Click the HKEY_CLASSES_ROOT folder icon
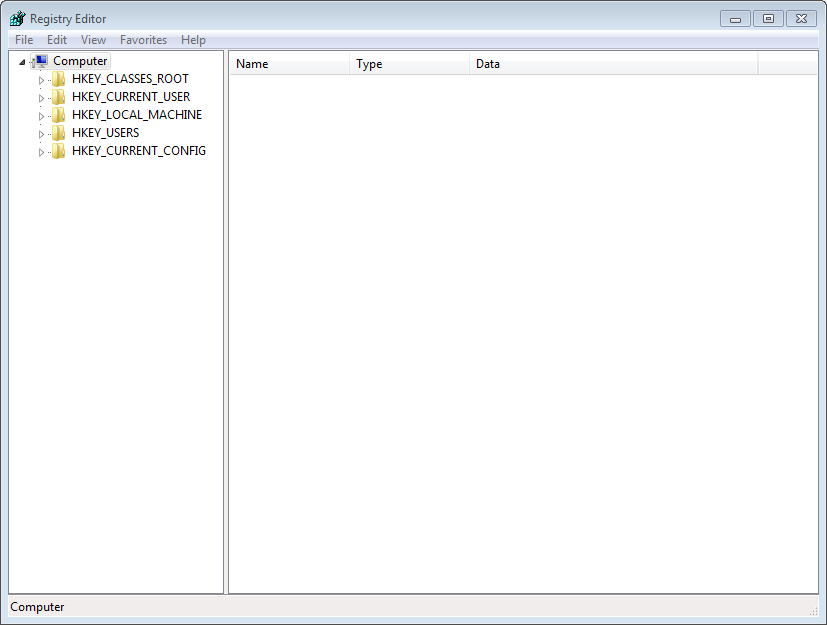 coord(59,79)
